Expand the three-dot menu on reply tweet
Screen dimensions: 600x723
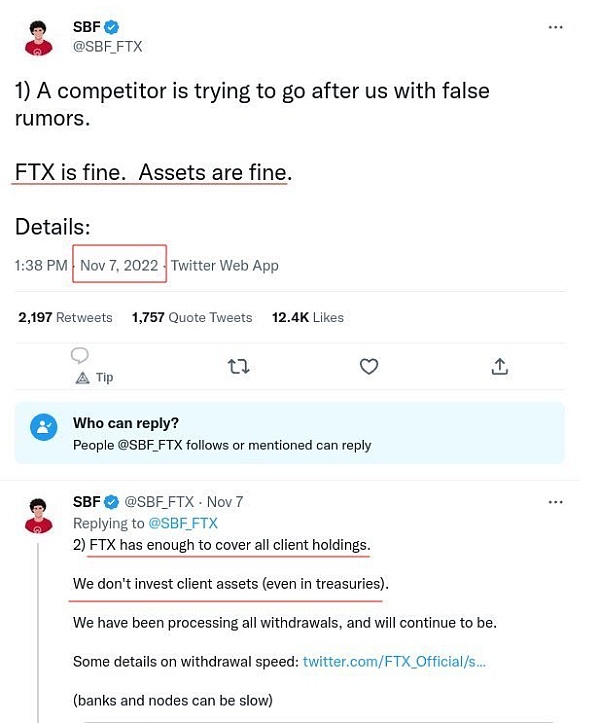coord(556,501)
